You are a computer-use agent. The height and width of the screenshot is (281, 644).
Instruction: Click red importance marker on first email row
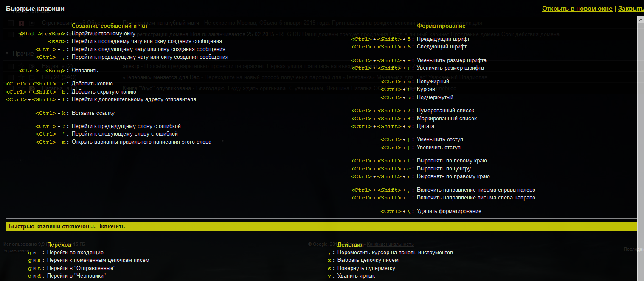[x=21, y=23]
